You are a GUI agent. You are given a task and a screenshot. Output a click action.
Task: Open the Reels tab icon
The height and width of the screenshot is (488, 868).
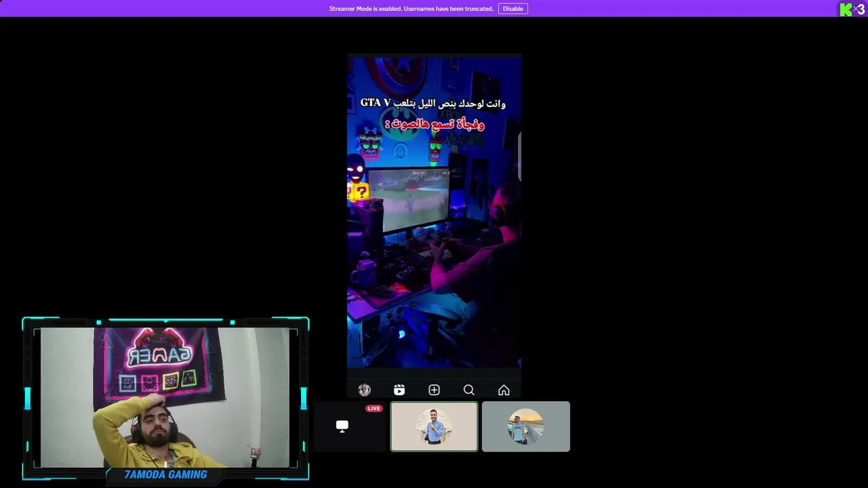tap(399, 390)
